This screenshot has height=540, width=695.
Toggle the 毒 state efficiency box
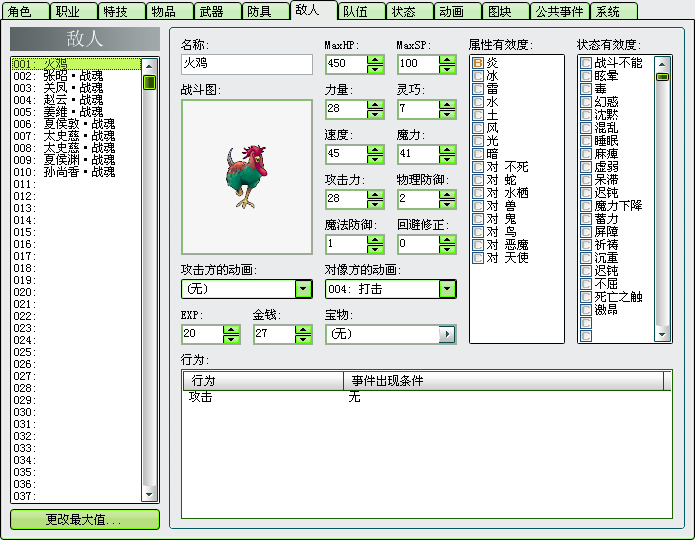pyautogui.click(x=586, y=89)
